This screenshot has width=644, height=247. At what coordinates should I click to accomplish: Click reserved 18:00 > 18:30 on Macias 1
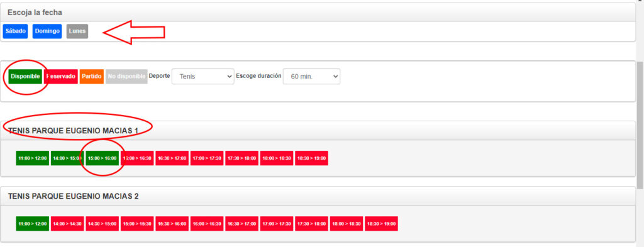point(277,158)
